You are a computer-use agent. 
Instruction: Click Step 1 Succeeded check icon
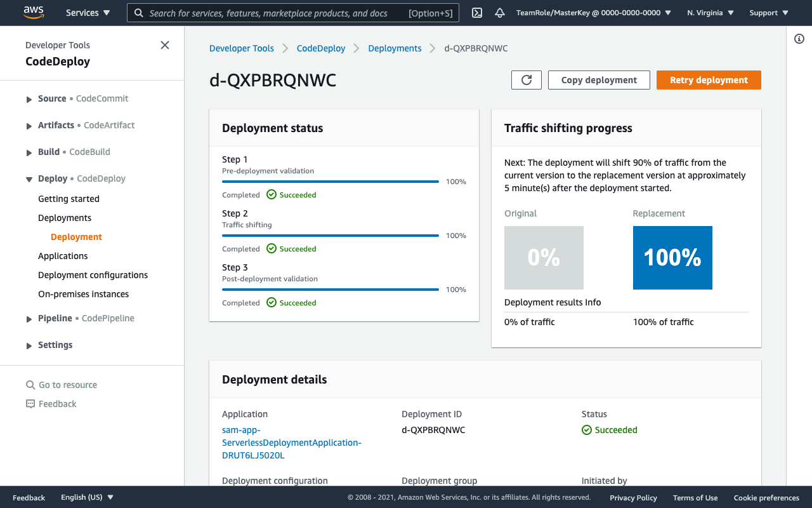pyautogui.click(x=272, y=195)
